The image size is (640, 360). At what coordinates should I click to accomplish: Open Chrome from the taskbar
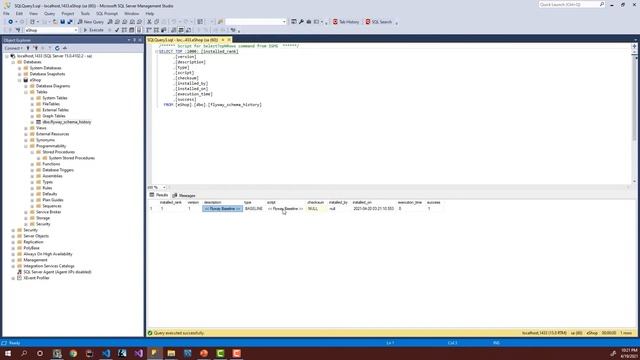[x=73, y=353]
